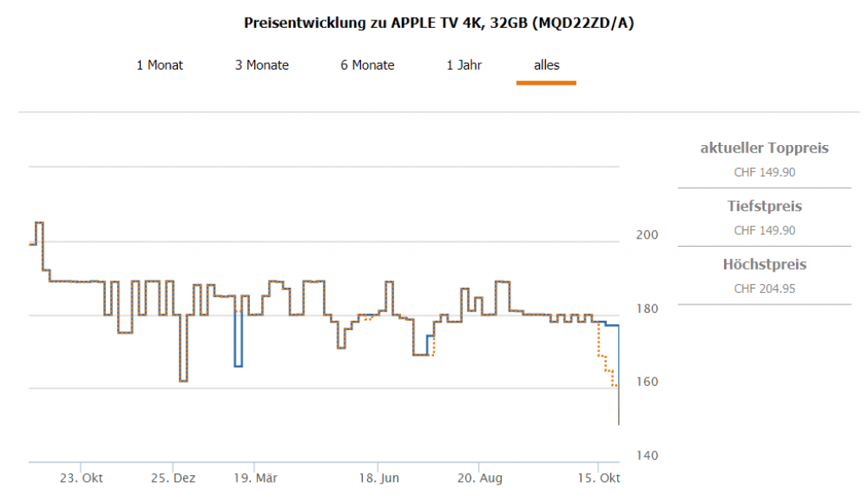Click the 200 price axis label

click(647, 235)
